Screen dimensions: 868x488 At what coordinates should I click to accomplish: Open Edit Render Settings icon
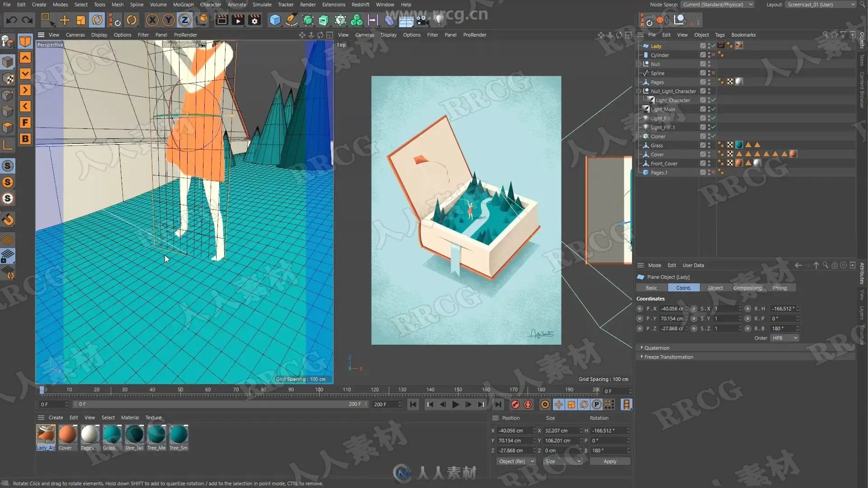tap(255, 20)
